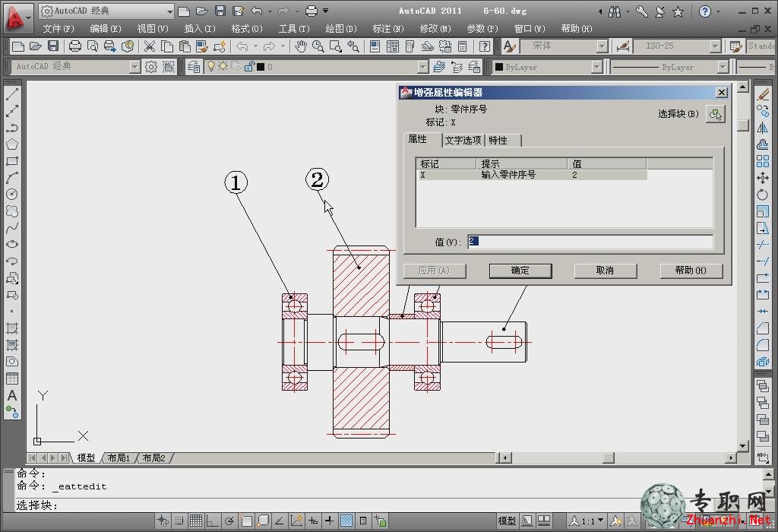Click the black ByLayer color swatch
The image size is (778, 532).
pos(499,67)
